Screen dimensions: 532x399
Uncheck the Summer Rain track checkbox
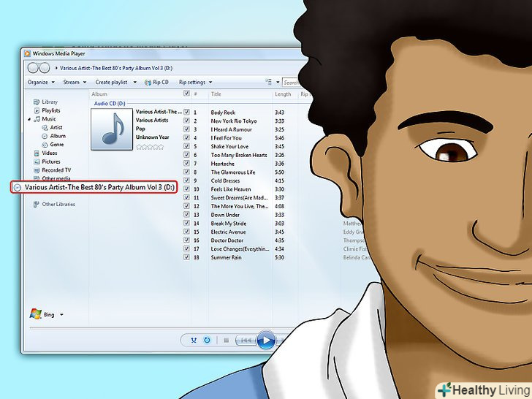[x=186, y=256]
